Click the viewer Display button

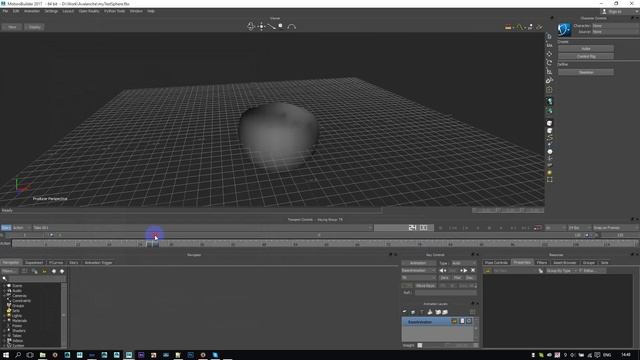tap(35, 27)
